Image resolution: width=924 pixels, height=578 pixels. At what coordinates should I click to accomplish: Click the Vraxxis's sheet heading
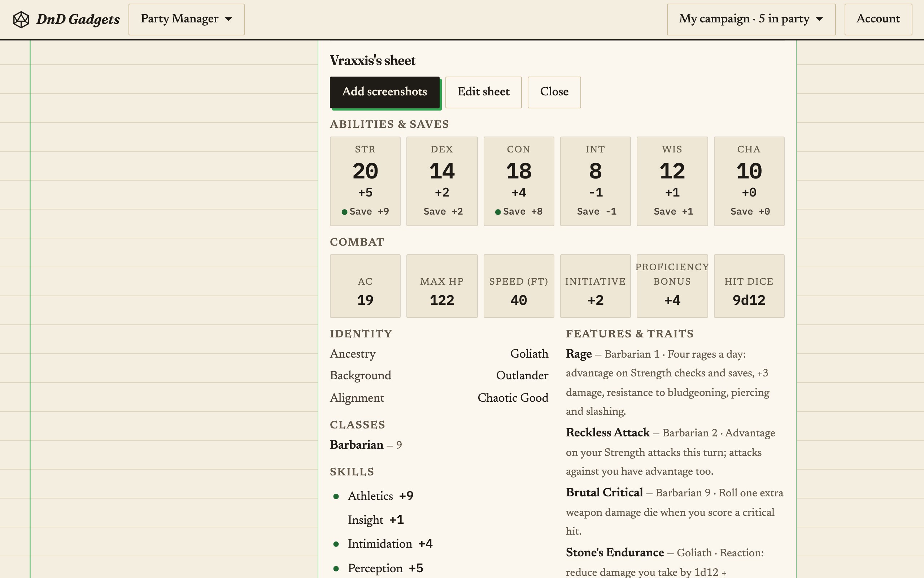[372, 61]
